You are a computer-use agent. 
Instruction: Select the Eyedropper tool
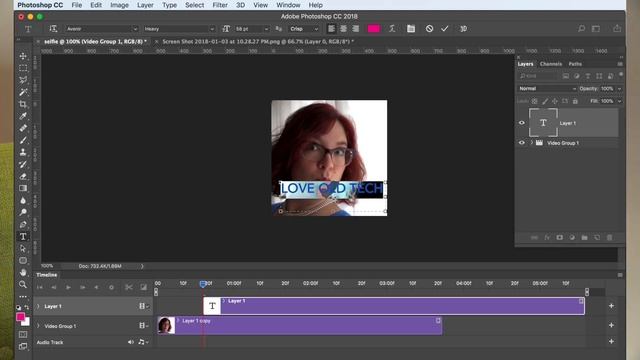coord(23,116)
